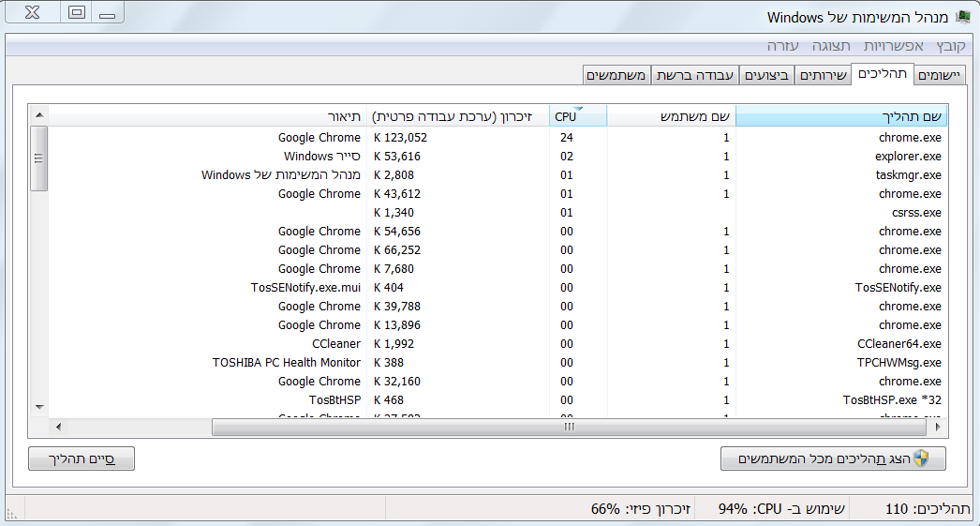Viewport: 980px width, 526px height.
Task: Open the אפשרויות (Options) menu
Action: (893, 46)
